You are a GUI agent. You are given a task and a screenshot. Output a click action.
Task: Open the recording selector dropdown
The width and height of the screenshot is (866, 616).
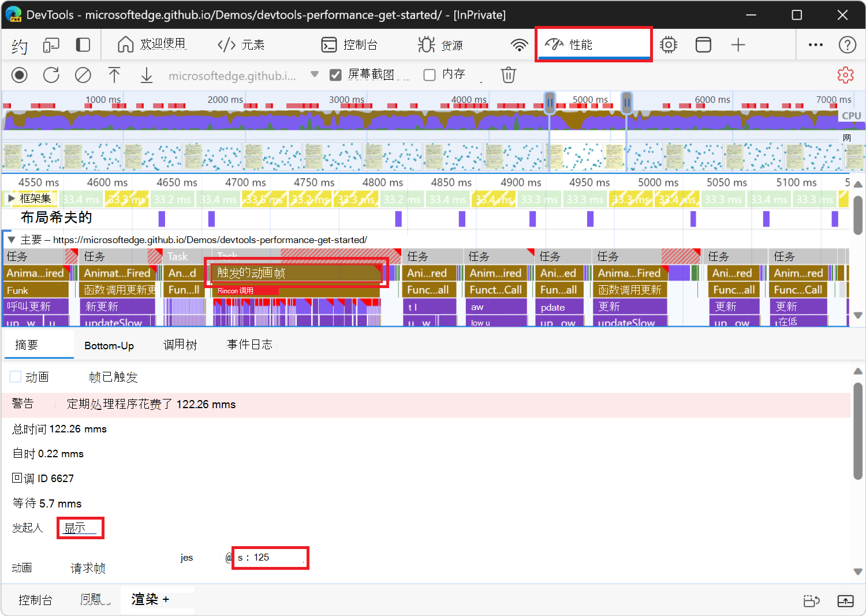click(x=244, y=75)
